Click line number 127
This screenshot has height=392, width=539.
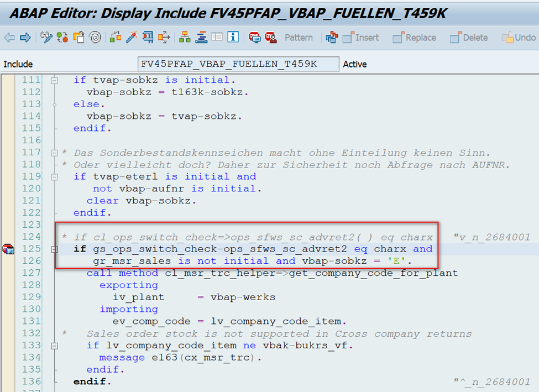[32, 273]
